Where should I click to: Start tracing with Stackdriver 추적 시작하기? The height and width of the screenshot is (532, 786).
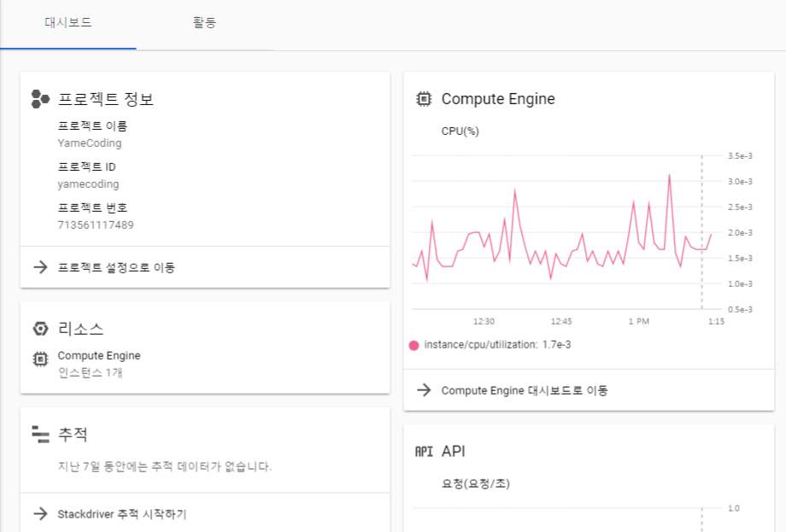(x=121, y=514)
